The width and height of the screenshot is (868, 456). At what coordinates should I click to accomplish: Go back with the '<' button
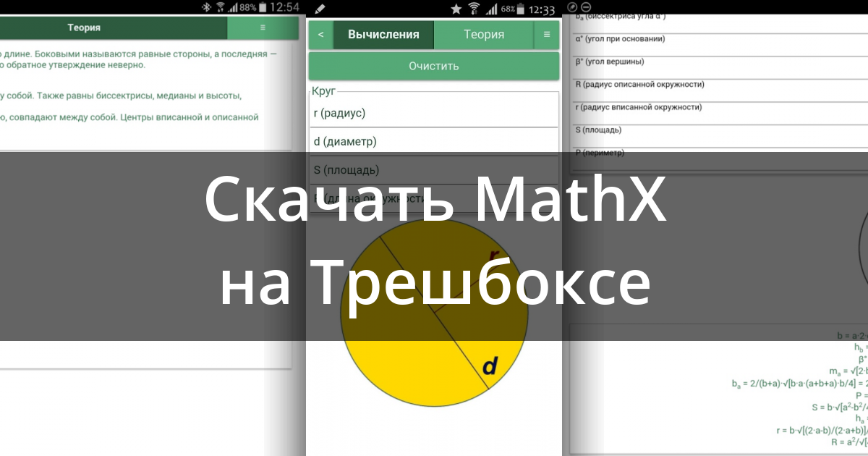pyautogui.click(x=320, y=35)
